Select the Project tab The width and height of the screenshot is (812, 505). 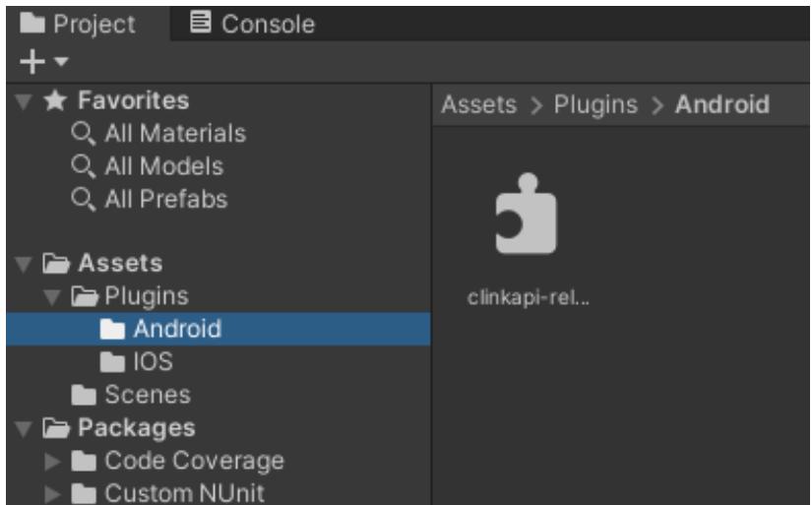point(80,24)
